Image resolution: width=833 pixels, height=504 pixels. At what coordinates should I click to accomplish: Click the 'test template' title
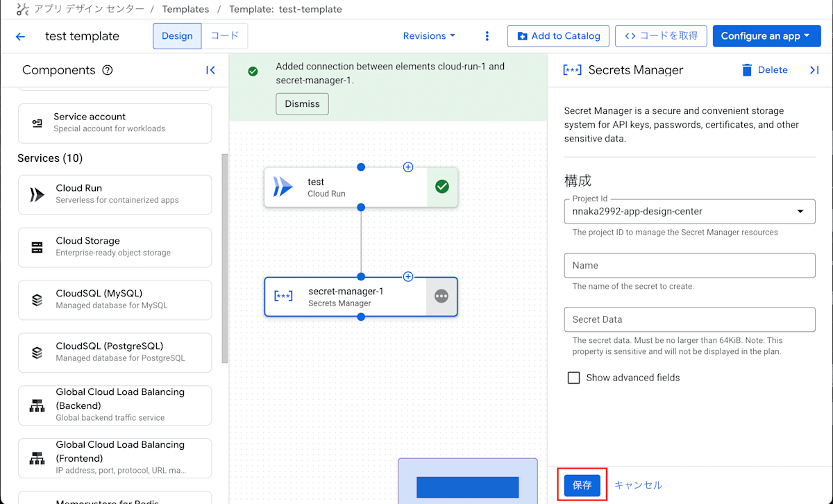point(82,36)
